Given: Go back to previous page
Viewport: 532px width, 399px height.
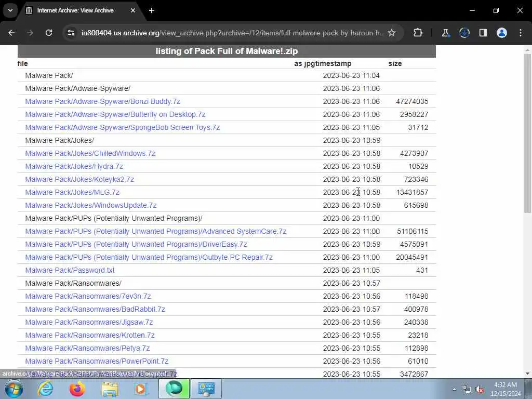Looking at the screenshot, I should click(x=11, y=33).
